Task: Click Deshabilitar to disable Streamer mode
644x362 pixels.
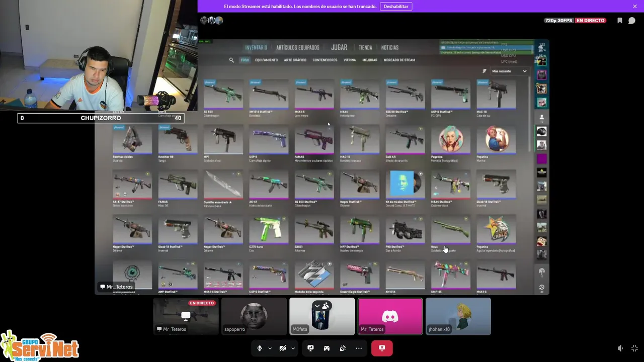Action: click(396, 7)
